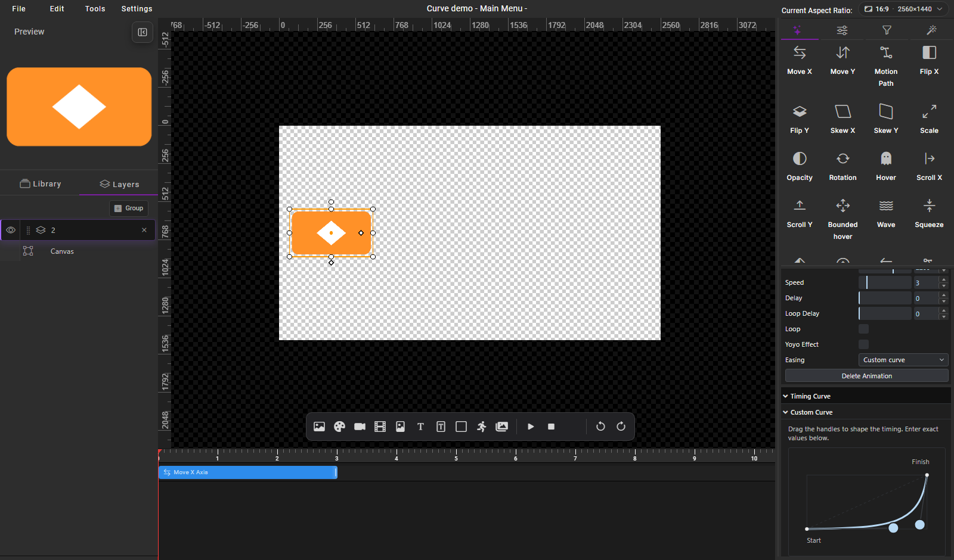Play the animation preview

pos(531,427)
